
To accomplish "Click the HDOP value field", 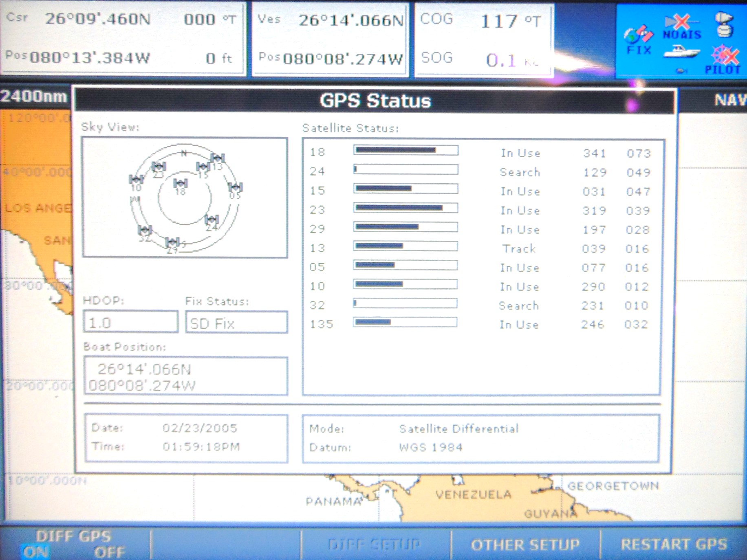I will coord(130,322).
